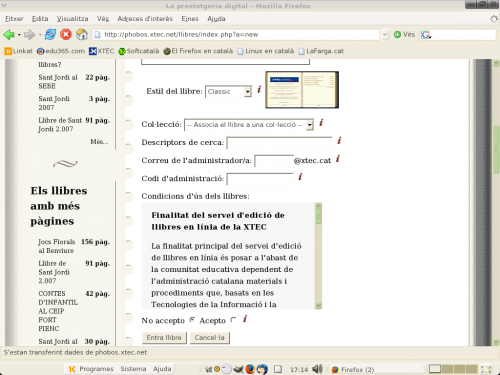
Task: Open the Programes panel menu
Action: click(x=91, y=369)
